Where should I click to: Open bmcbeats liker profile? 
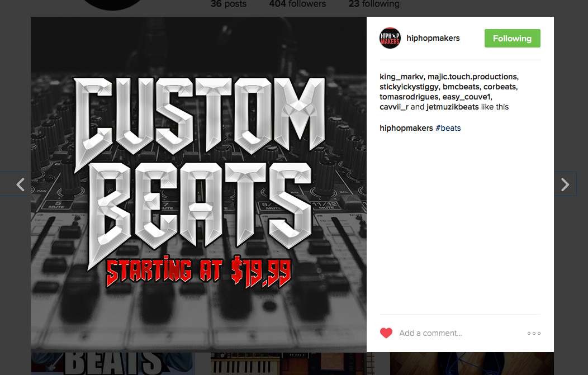coord(461,87)
